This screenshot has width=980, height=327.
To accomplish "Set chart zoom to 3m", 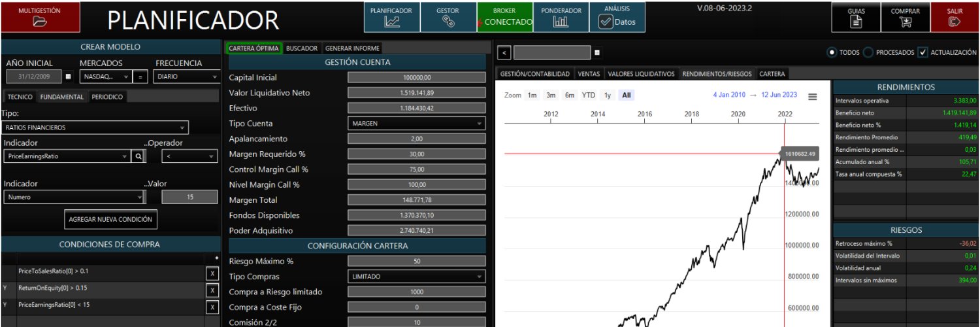I will [551, 95].
